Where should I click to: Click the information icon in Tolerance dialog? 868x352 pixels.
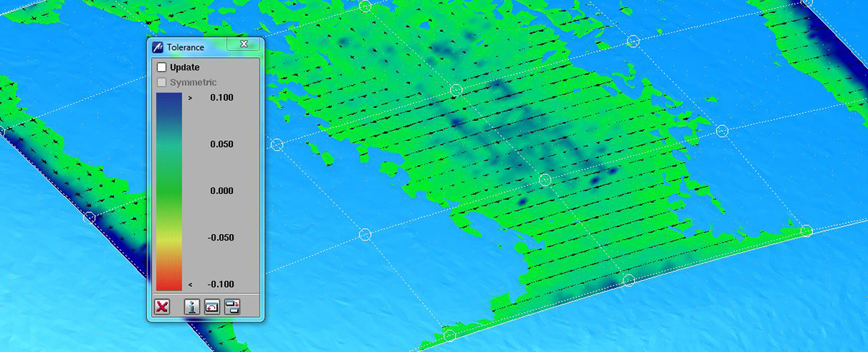pos(192,306)
